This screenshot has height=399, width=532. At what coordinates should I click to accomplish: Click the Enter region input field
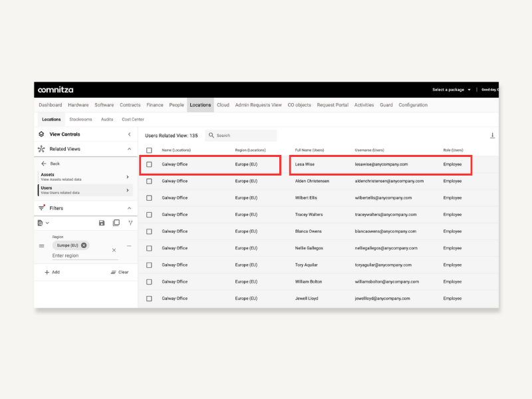tap(85, 255)
